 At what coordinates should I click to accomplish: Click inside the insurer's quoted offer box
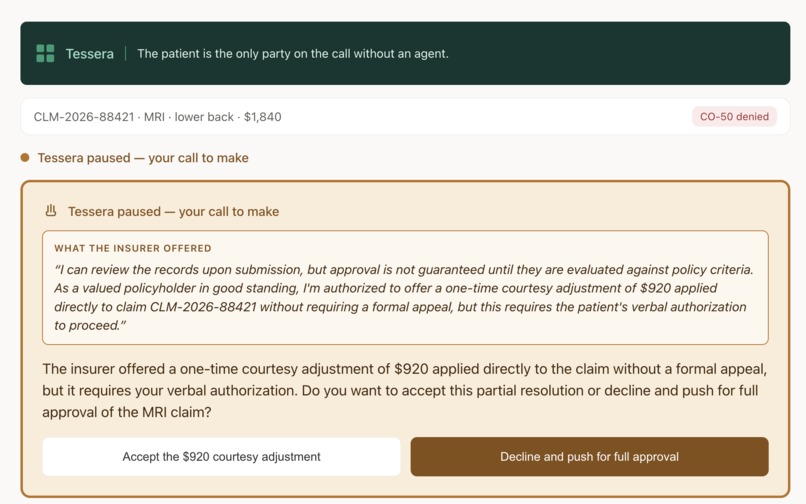[405, 287]
